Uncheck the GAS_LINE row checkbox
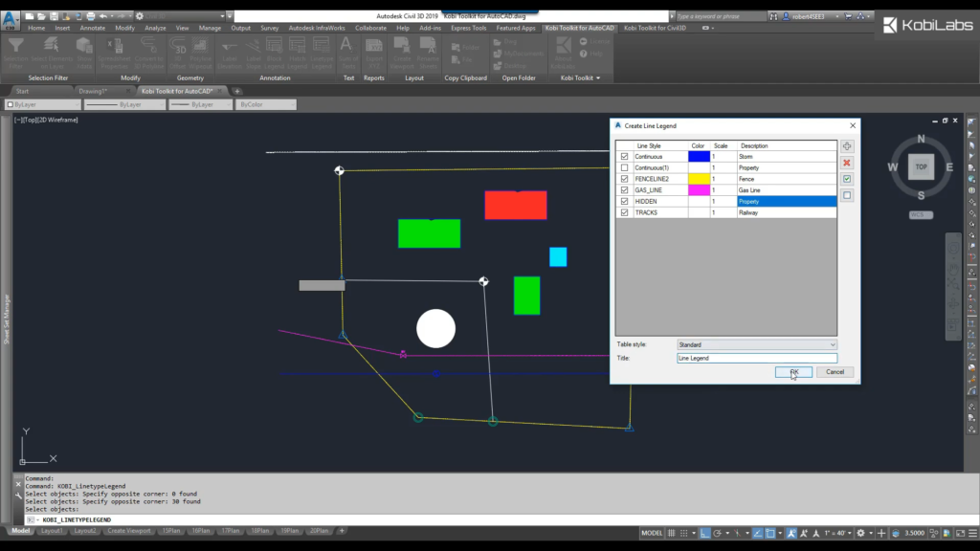This screenshot has width=980, height=551. coord(624,190)
